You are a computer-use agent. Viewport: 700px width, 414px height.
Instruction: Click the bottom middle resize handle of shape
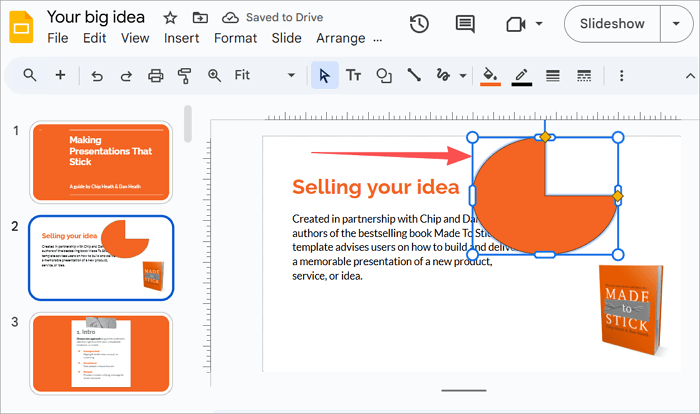click(545, 255)
